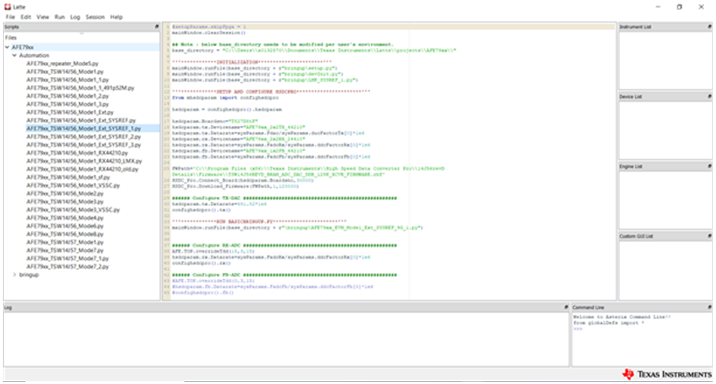Click the INITIALIZATION comment line in editor

pyautogui.click(x=252, y=62)
